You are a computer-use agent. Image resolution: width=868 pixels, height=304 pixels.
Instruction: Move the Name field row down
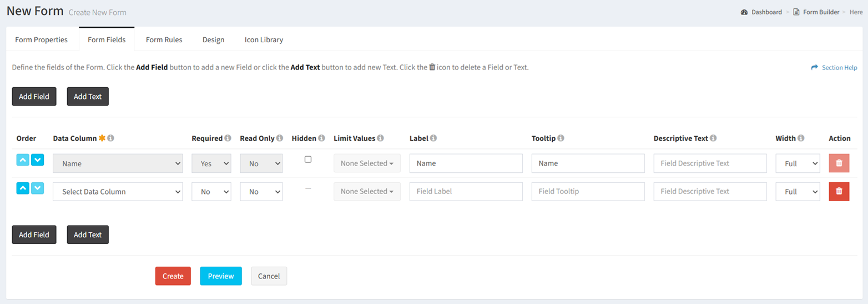coord(37,161)
